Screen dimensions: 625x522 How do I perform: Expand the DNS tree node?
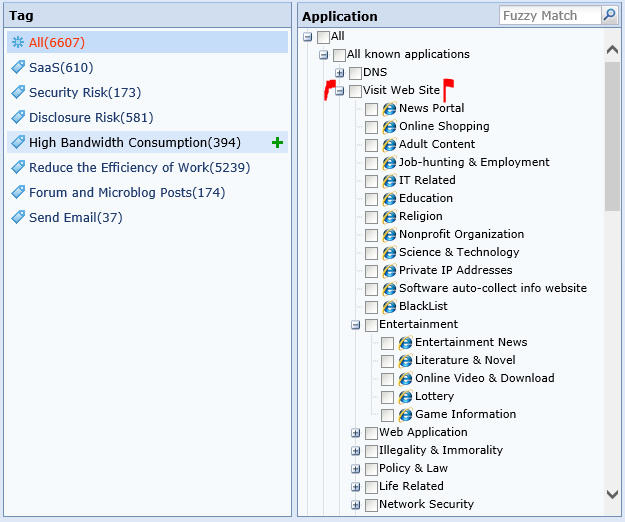tap(339, 73)
